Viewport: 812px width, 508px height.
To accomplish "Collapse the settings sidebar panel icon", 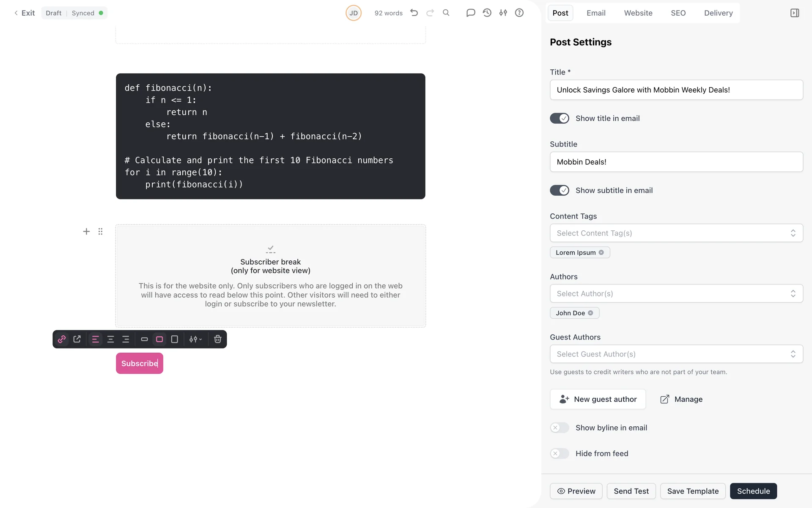I will click(794, 13).
